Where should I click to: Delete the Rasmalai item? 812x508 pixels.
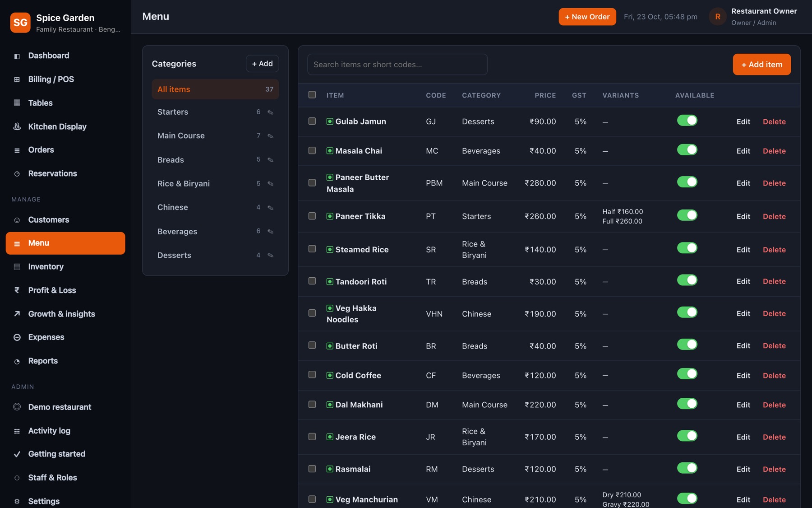[x=774, y=469]
